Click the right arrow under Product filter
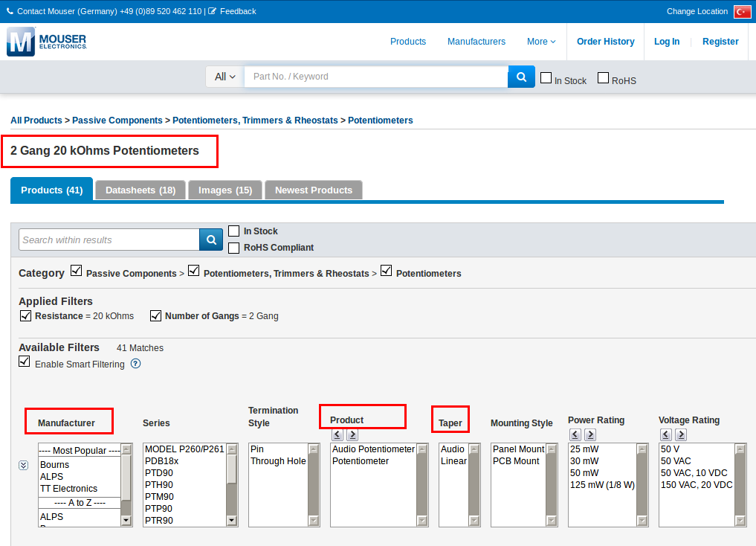Viewport: 756px width, 546px height. click(352, 434)
